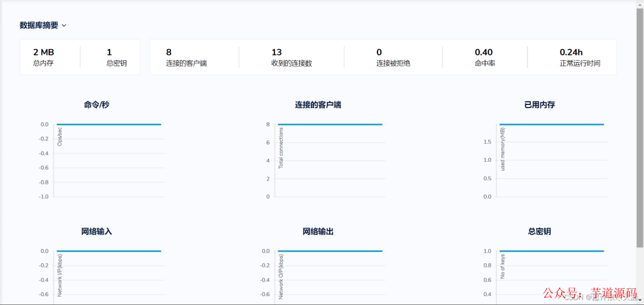Click the blue line in 网络输出 chart

click(330, 251)
